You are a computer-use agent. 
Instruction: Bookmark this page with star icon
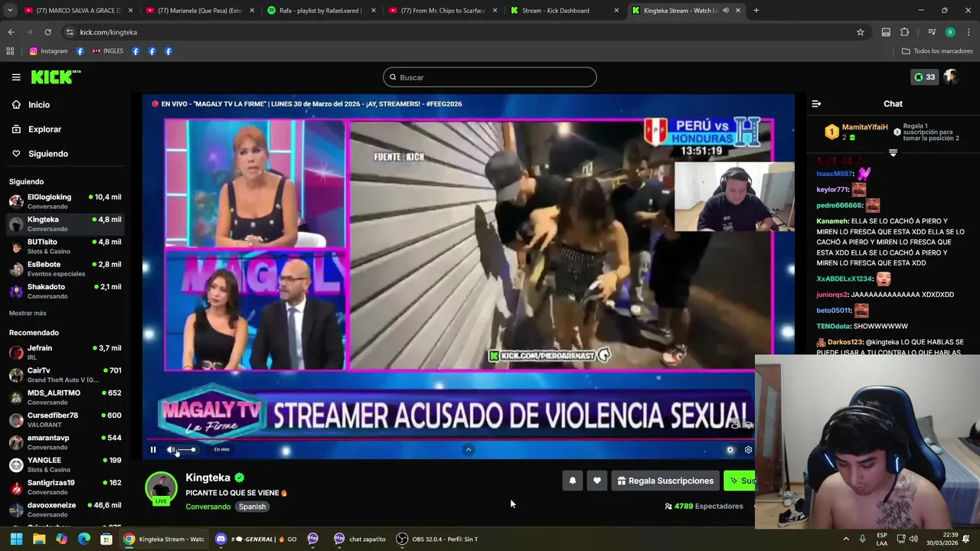click(861, 32)
